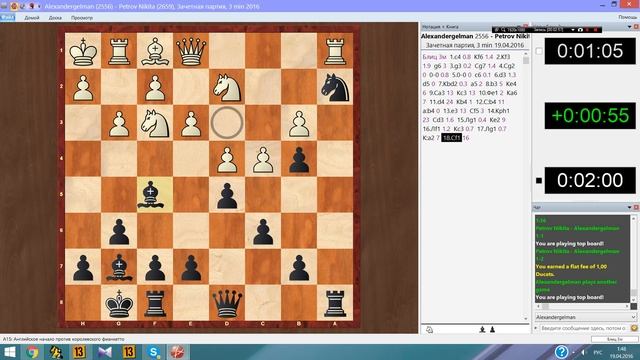Open the File menu tab
640x360 pixels.
coord(7,17)
